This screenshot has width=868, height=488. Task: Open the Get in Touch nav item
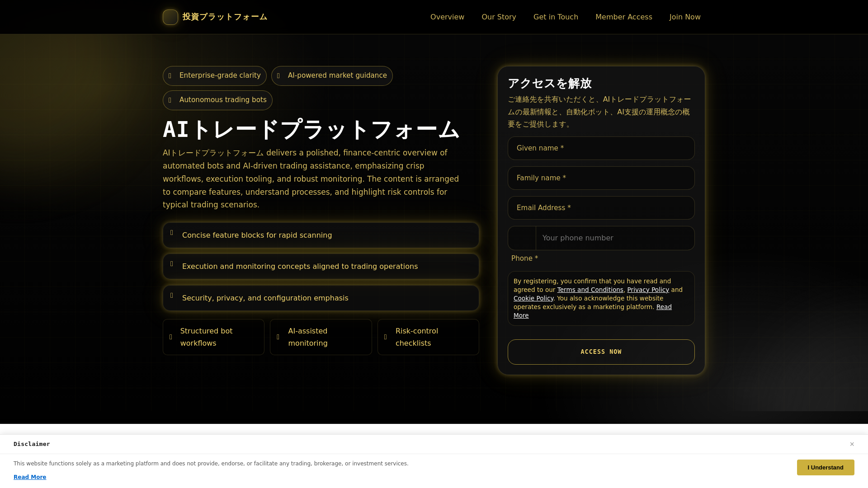coord(556,17)
